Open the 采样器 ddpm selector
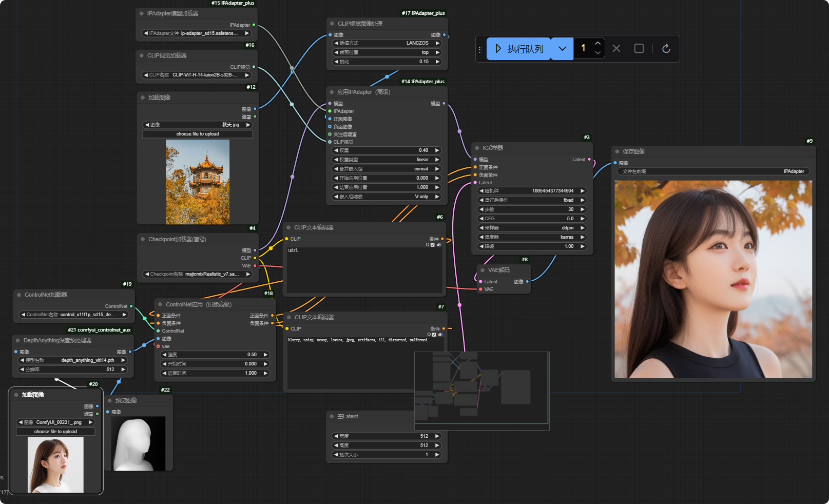Screen dimensions: 829x504 coord(532,228)
